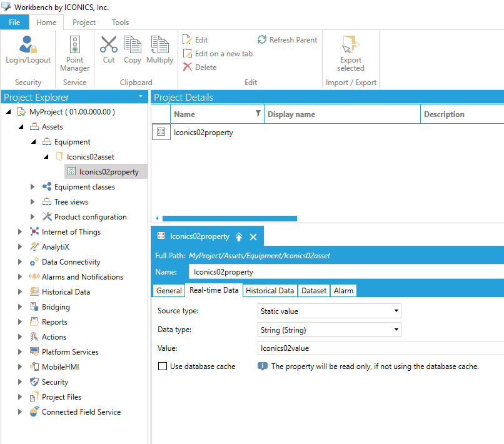This screenshot has height=444, width=504.
Task: Choose Edit on a new tab
Action: (x=218, y=54)
